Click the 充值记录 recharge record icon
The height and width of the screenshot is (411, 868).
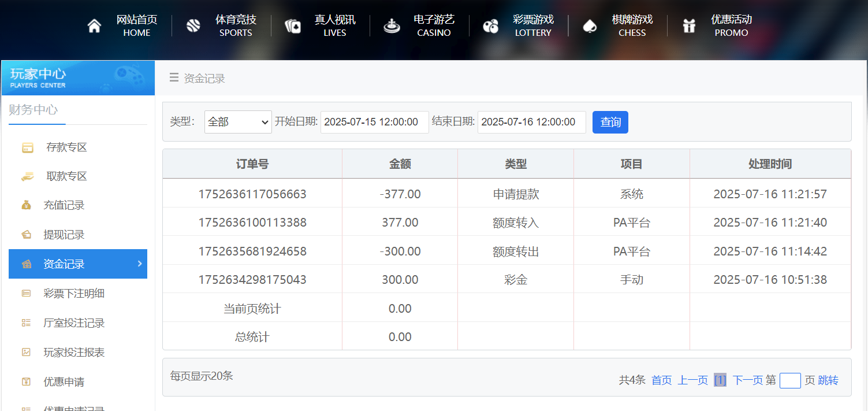[x=26, y=205]
